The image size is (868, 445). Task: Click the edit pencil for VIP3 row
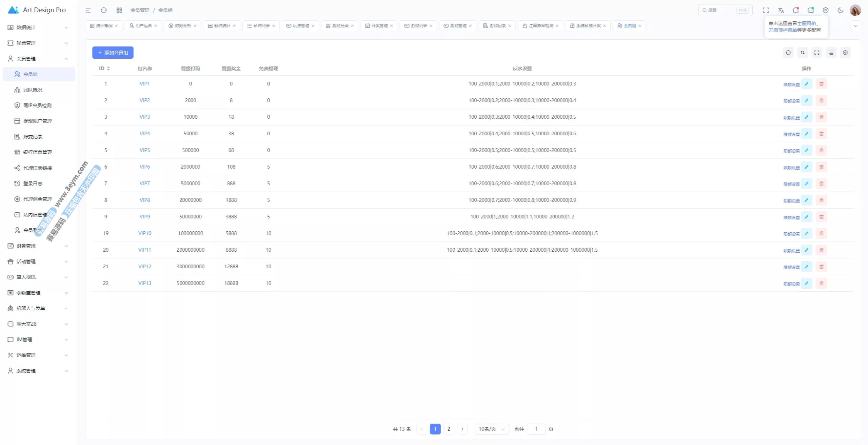point(807,117)
